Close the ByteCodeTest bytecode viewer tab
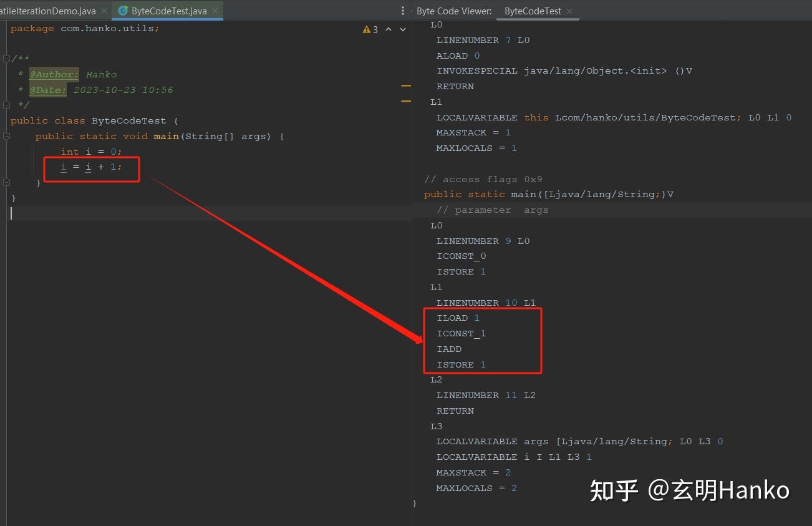The image size is (812, 526). [568, 11]
